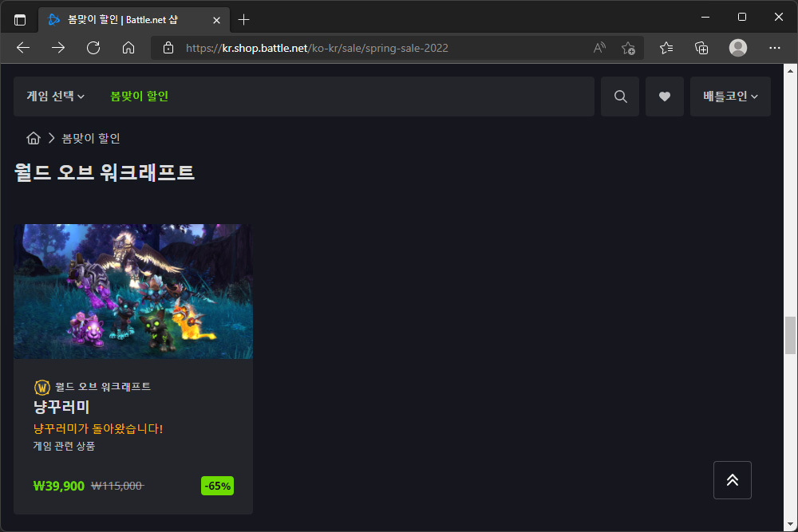Open the Collections icon

click(701, 48)
